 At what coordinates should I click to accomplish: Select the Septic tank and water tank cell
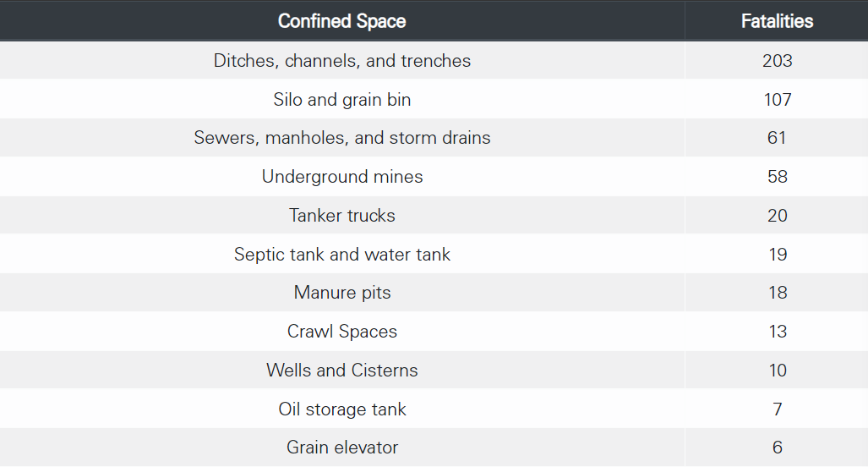[342, 254]
